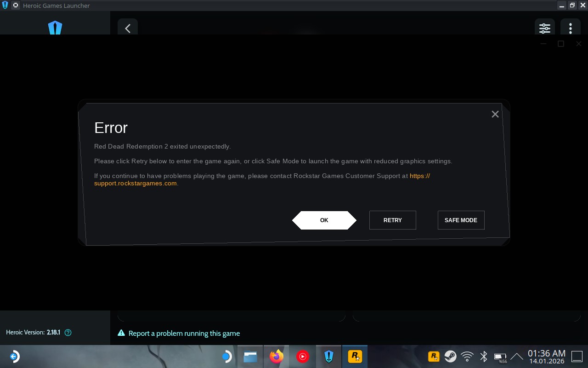Image resolution: width=588 pixels, height=368 pixels.
Task: Check the battery status tray icon
Action: pyautogui.click(x=500, y=357)
